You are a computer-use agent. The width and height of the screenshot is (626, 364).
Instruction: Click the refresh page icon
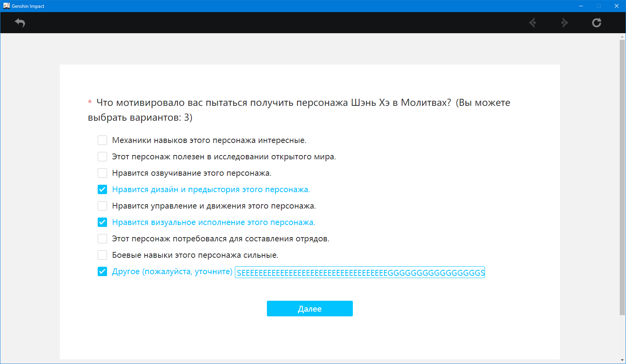(x=597, y=23)
